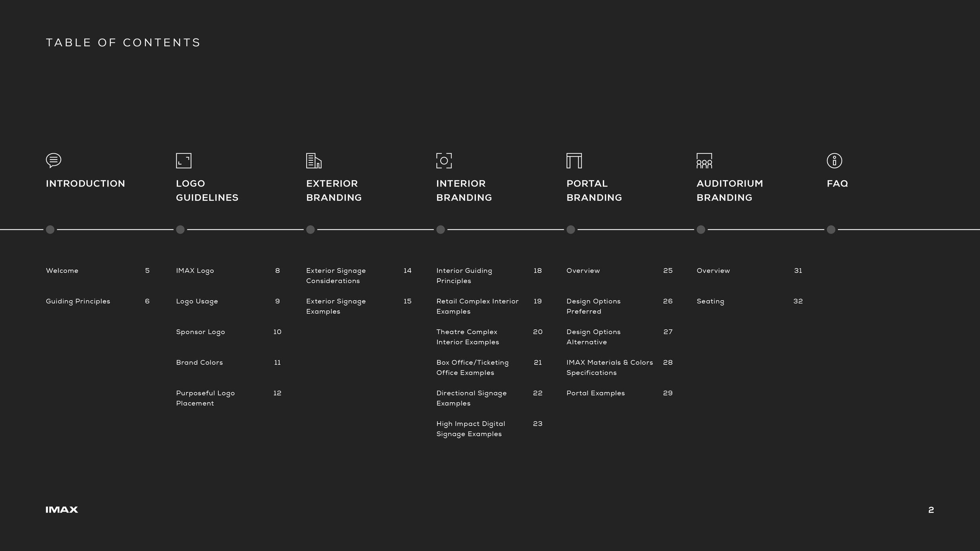Select the Introduction timeline dot
The width and height of the screenshot is (980, 551).
click(50, 230)
